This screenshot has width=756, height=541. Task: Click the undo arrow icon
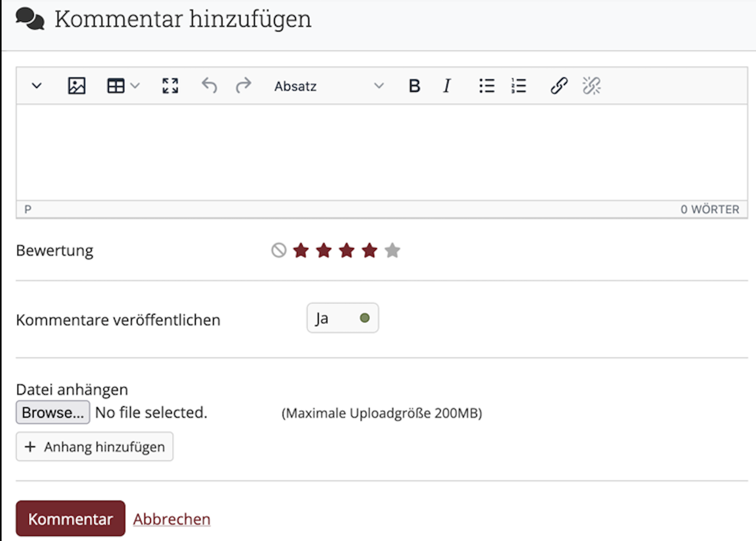[209, 85]
